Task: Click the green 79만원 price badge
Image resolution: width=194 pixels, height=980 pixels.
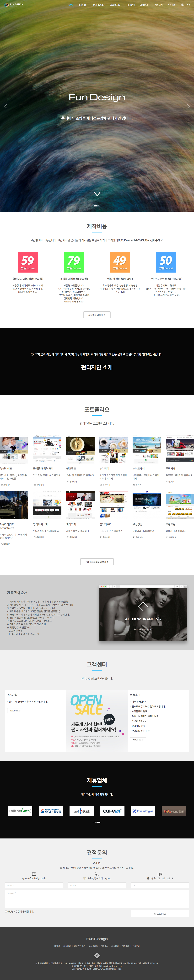Action: 74,262
